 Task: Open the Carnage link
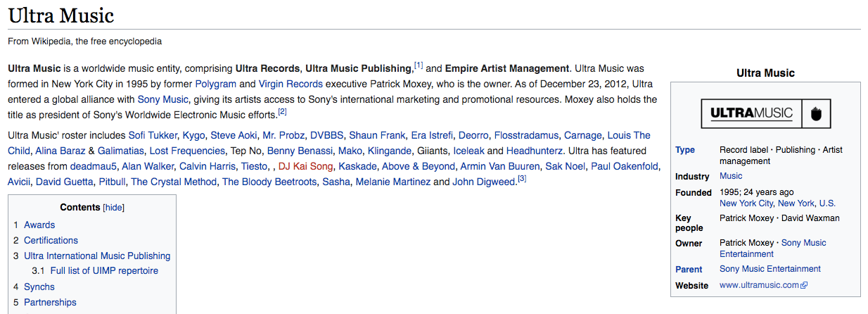pos(583,135)
